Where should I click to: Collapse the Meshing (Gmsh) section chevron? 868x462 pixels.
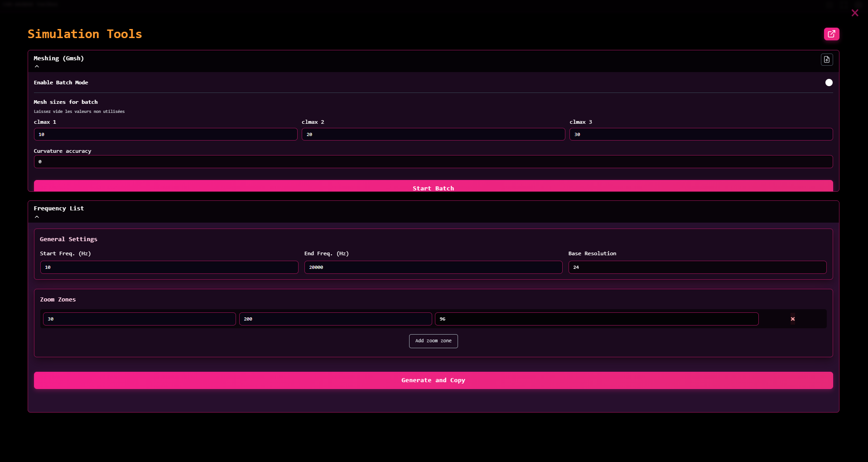(37, 67)
